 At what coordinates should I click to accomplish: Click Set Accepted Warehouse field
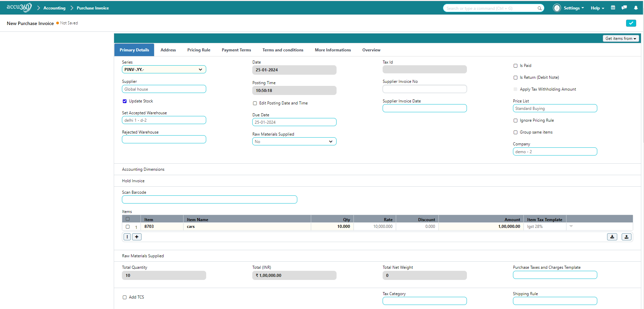click(164, 120)
